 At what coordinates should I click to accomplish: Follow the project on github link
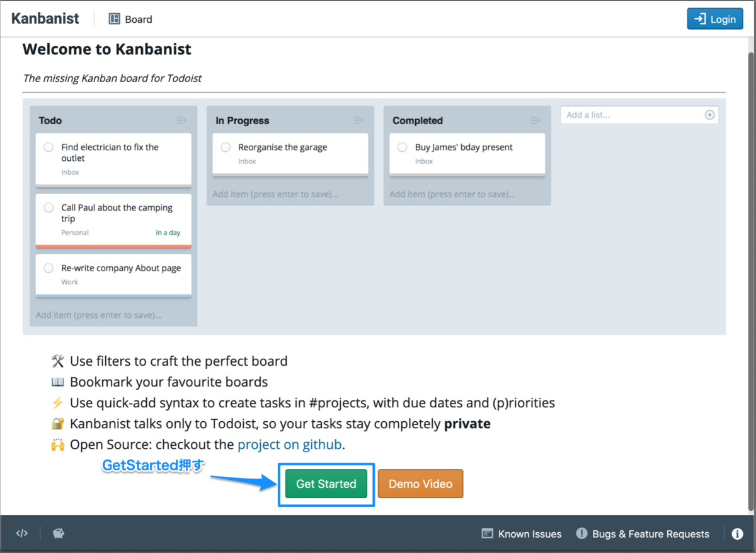coord(290,445)
